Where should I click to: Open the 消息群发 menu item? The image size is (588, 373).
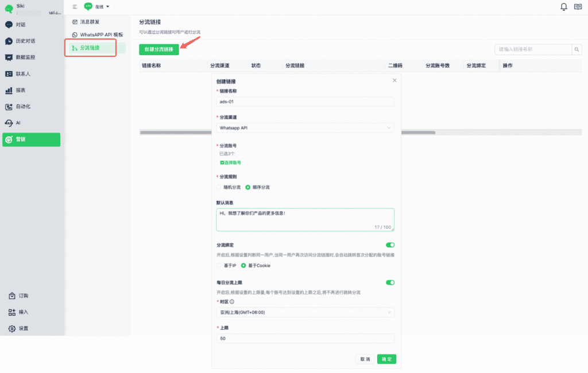[90, 22]
